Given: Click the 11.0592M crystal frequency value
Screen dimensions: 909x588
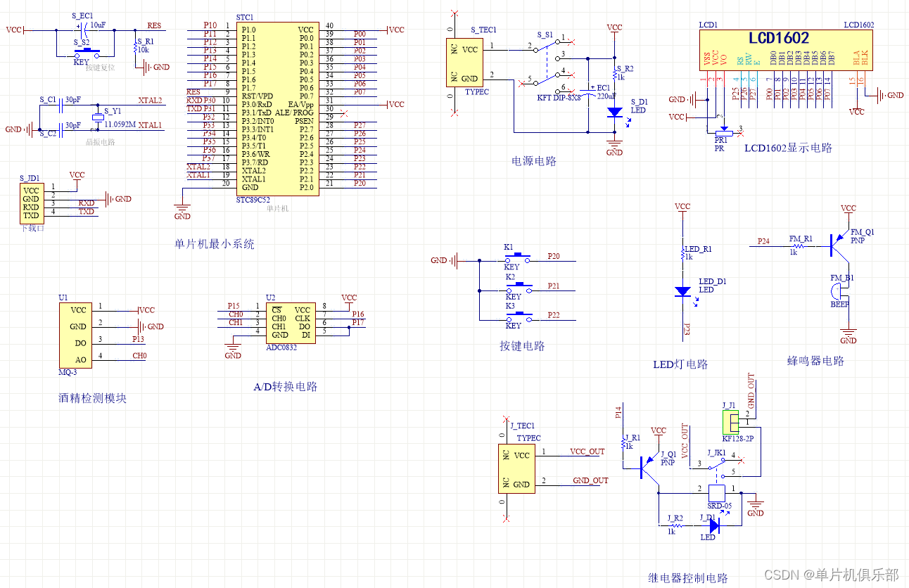Looking at the screenshot, I should pyautogui.click(x=120, y=124).
